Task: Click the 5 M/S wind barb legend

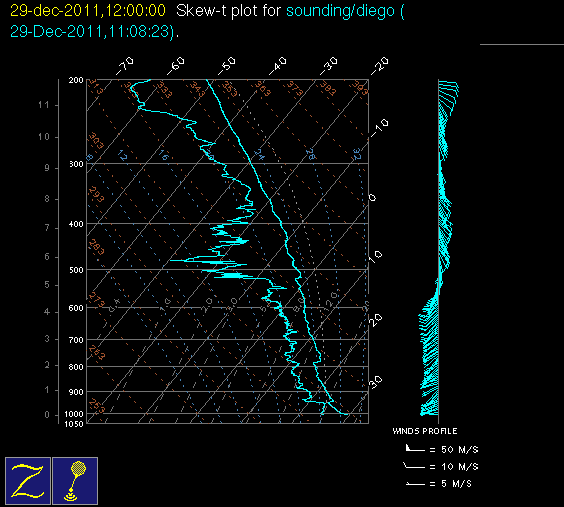Action: tap(438, 484)
